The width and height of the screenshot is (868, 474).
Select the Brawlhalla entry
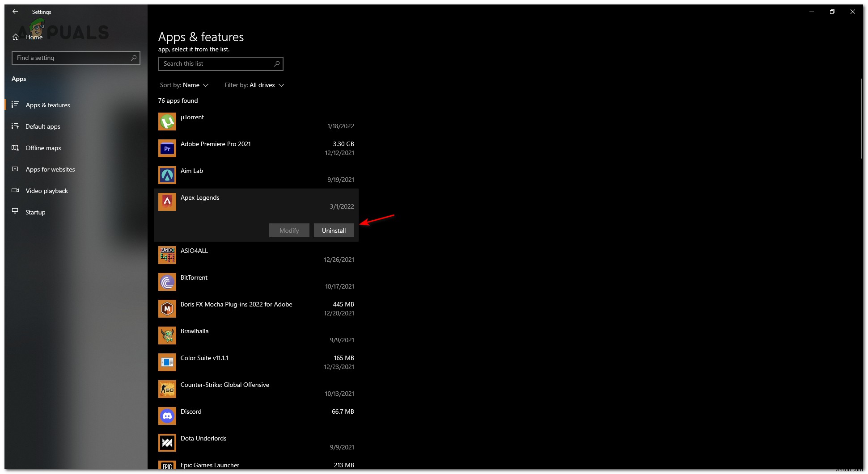(256, 336)
